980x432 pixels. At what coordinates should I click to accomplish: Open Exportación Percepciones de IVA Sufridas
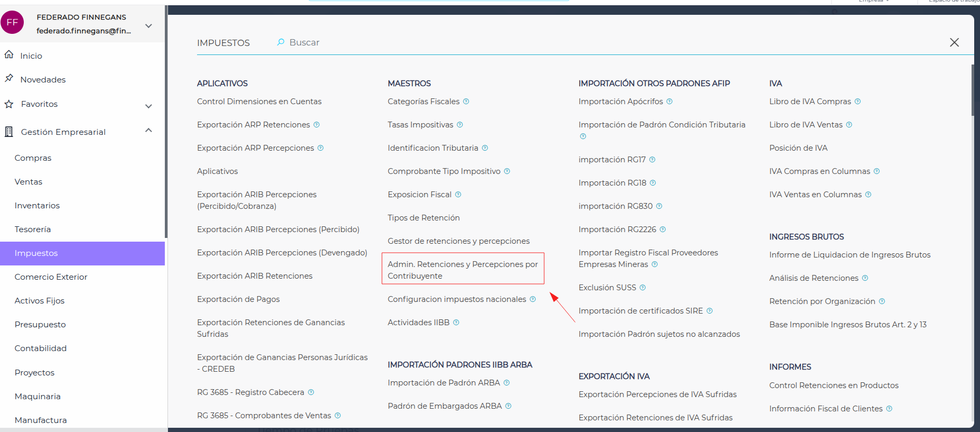(x=658, y=394)
